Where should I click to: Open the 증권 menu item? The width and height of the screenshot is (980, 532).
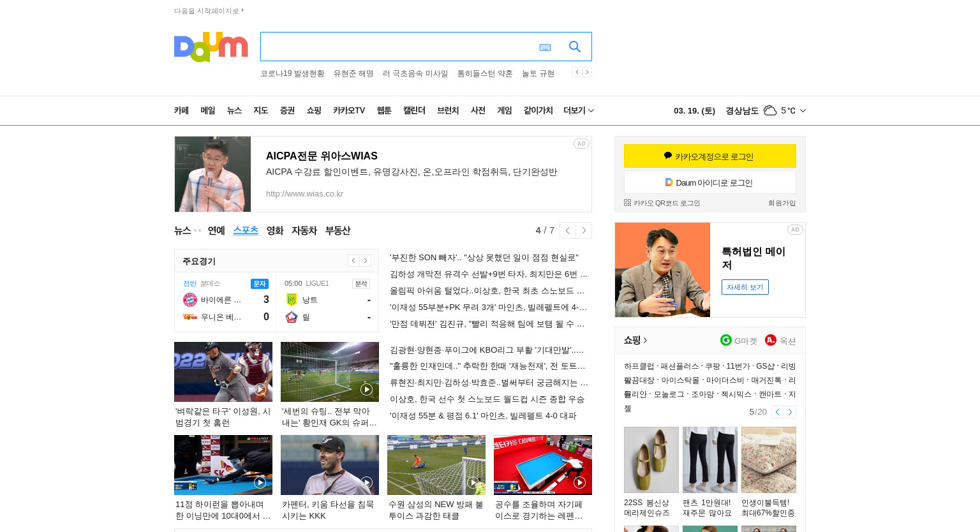[287, 110]
